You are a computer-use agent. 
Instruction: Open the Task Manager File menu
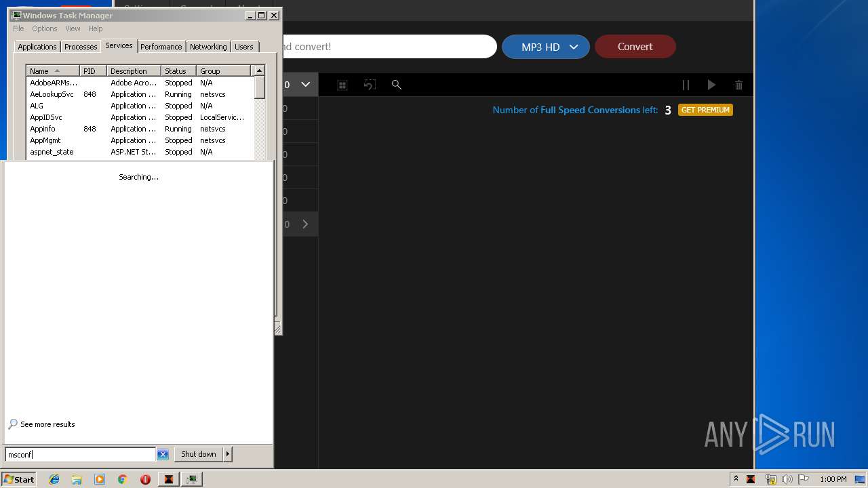18,28
